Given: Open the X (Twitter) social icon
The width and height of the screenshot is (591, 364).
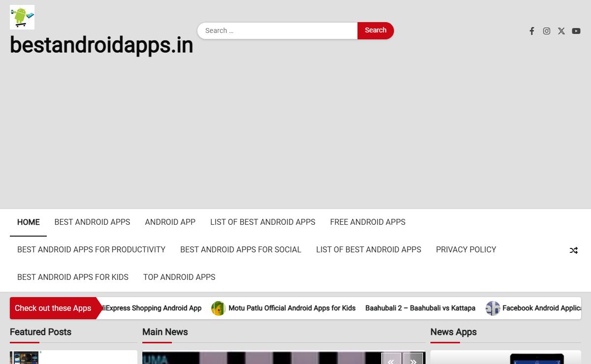Looking at the screenshot, I should 561,31.
